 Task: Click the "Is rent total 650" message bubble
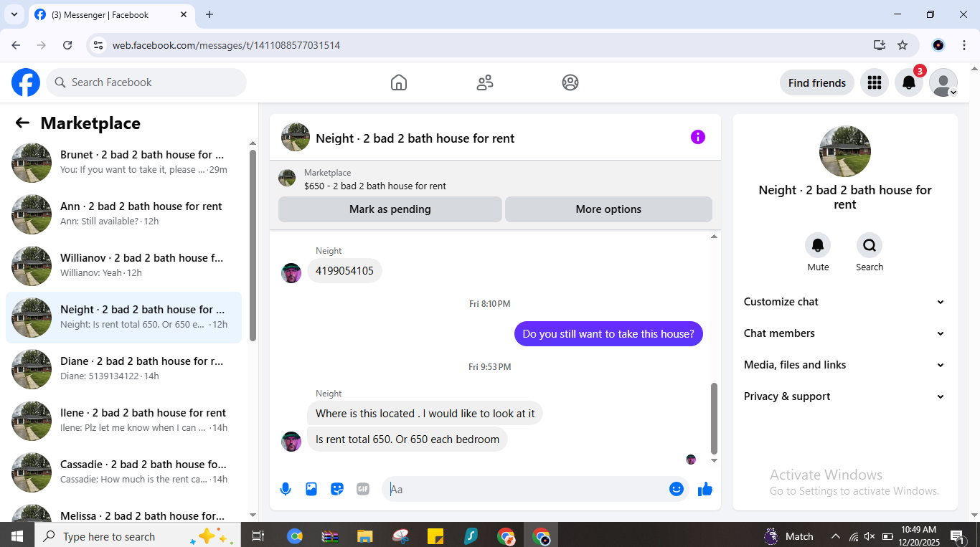[407, 439]
